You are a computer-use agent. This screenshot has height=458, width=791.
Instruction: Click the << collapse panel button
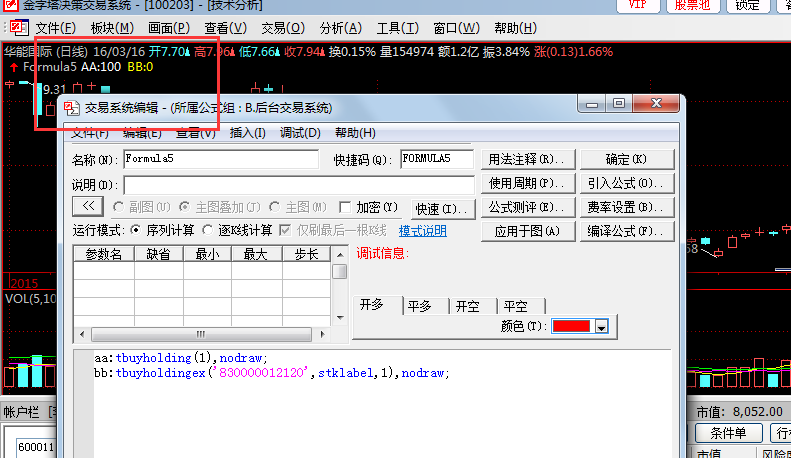click(x=87, y=207)
